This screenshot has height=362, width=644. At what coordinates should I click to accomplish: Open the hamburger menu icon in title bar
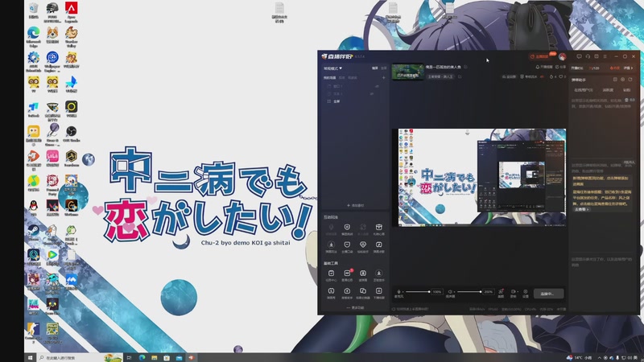click(605, 56)
